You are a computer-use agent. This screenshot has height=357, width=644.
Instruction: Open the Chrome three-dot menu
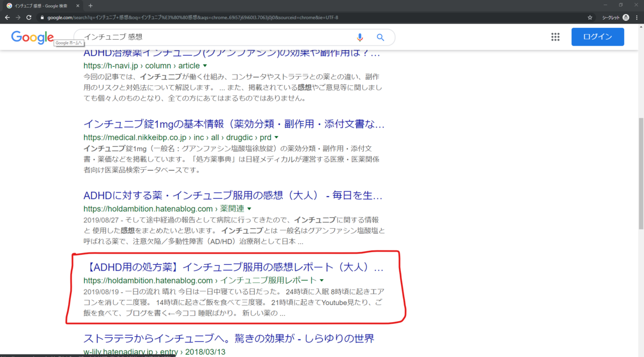pos(638,17)
